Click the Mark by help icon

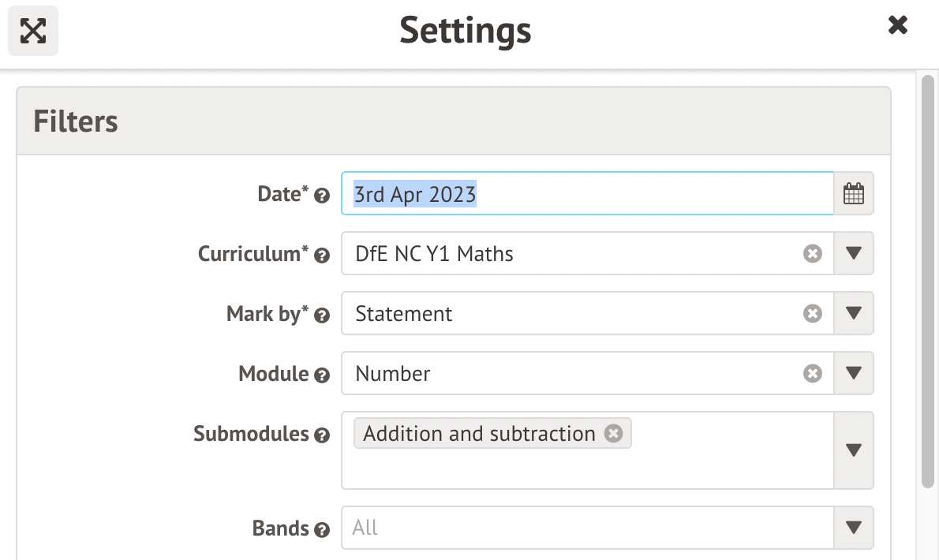pos(322,315)
